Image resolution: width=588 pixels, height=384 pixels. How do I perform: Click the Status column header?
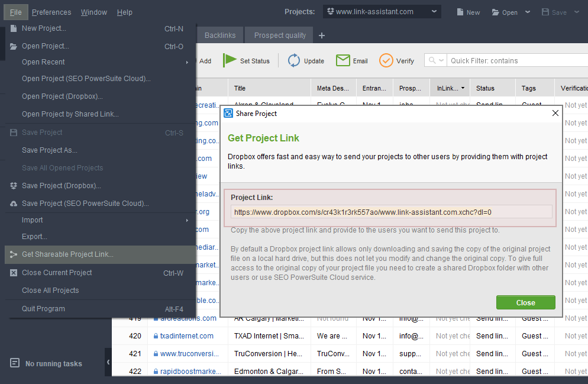[x=493, y=88]
